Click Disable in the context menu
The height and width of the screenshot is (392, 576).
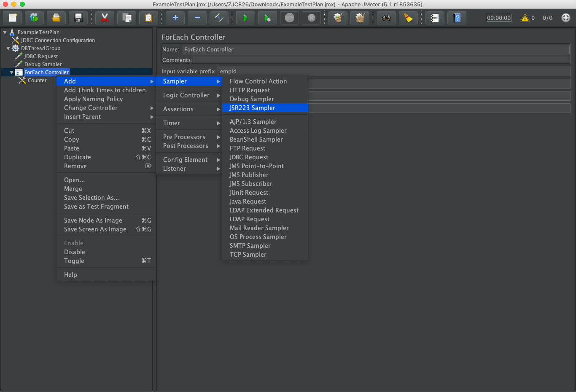106,252
